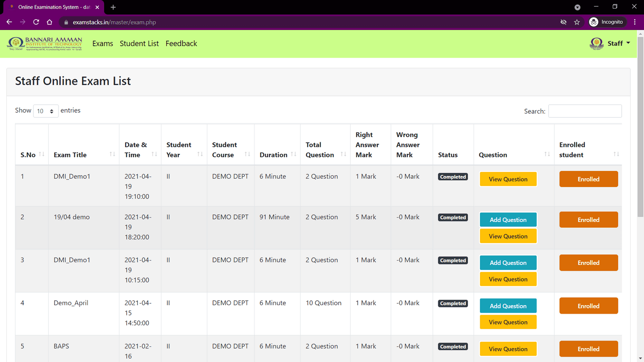Click Add Question for 19/04 demo exam
The height and width of the screenshot is (362, 644).
tap(508, 220)
